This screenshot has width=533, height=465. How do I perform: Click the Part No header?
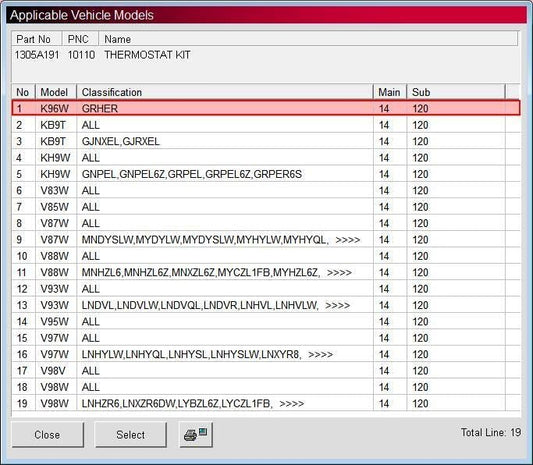click(37, 39)
